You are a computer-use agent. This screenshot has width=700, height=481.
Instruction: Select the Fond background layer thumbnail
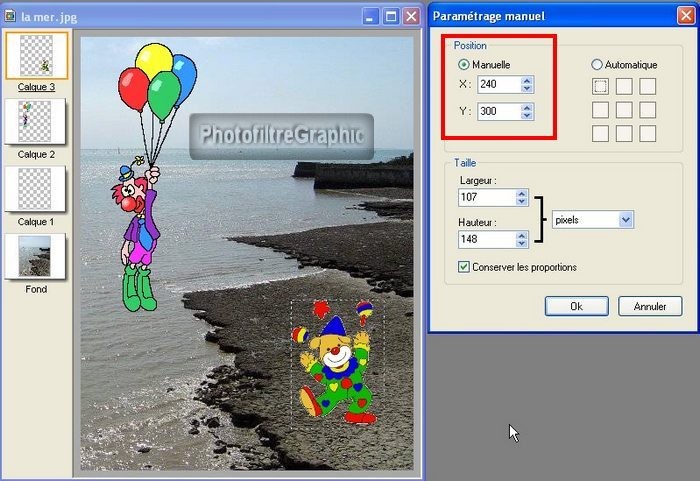point(36,257)
